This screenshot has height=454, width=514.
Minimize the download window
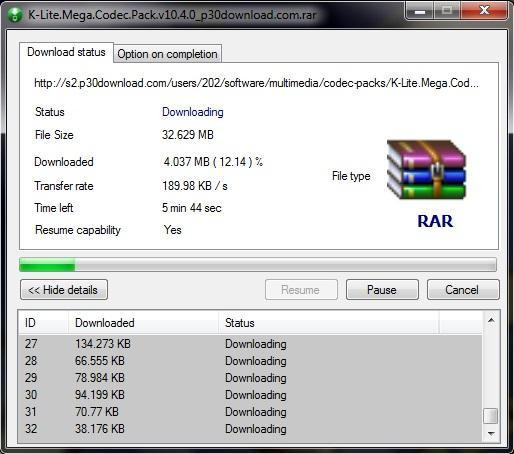pyautogui.click(x=420, y=11)
